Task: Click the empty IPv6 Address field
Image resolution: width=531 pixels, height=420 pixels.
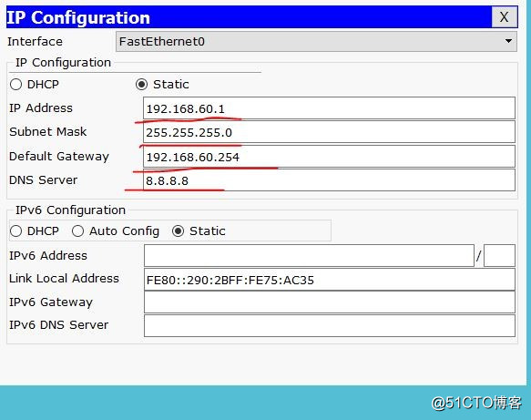Action: point(309,256)
